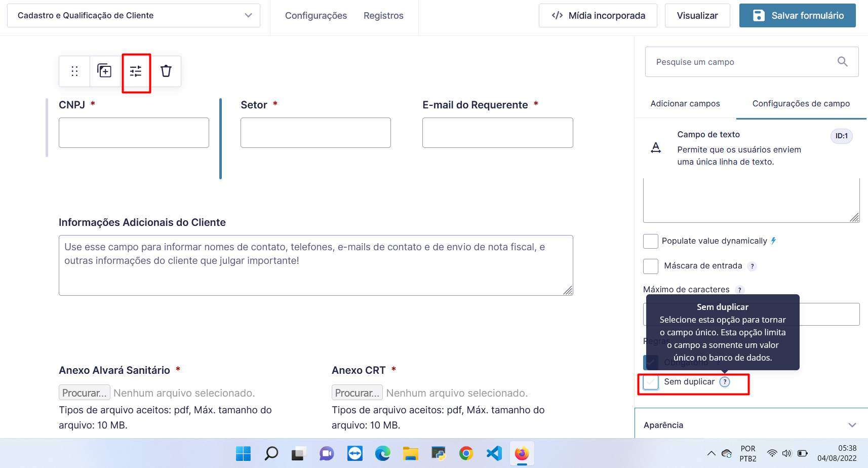Click the Wi-Fi network tray icon
The height and width of the screenshot is (468, 868).
(772, 453)
